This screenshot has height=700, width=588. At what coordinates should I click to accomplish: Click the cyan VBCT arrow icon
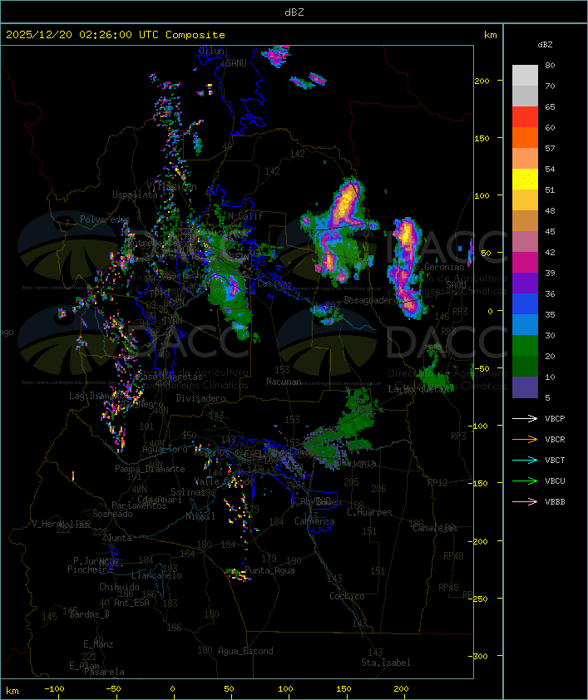(525, 460)
